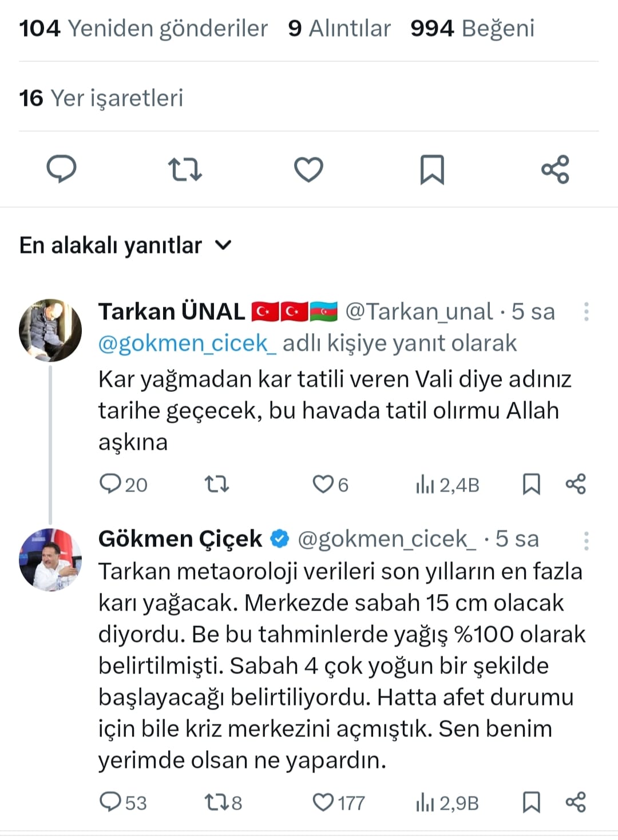Open Gökmen Çiçek's profile picture
The width and height of the screenshot is (618, 840).
pos(50,559)
